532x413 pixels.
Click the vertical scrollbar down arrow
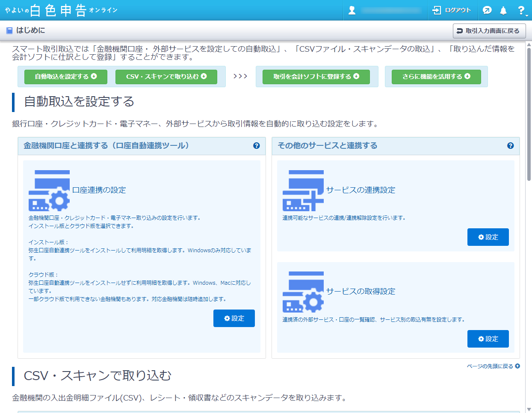click(x=529, y=409)
